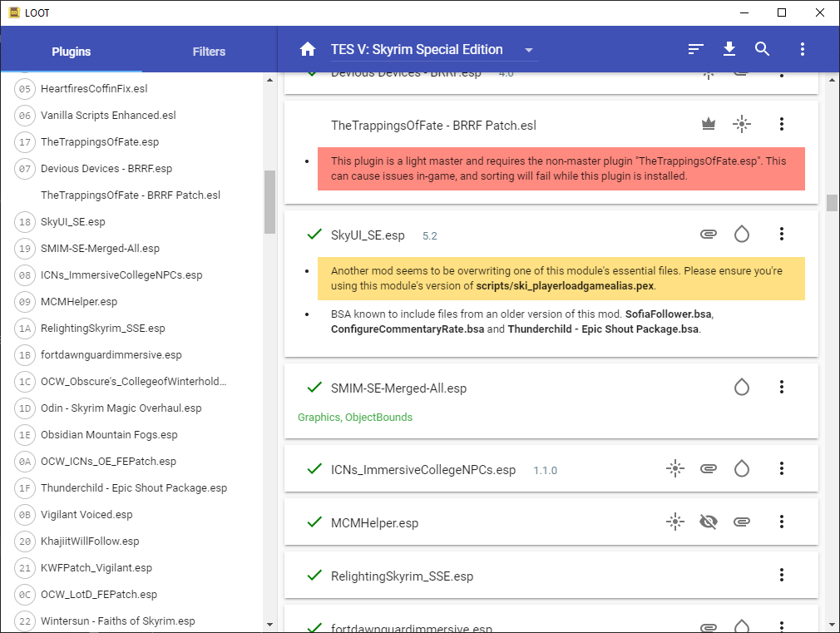This screenshot has width=840, height=633.
Task: Click the LOOT application icon in title bar
Action: (x=14, y=12)
